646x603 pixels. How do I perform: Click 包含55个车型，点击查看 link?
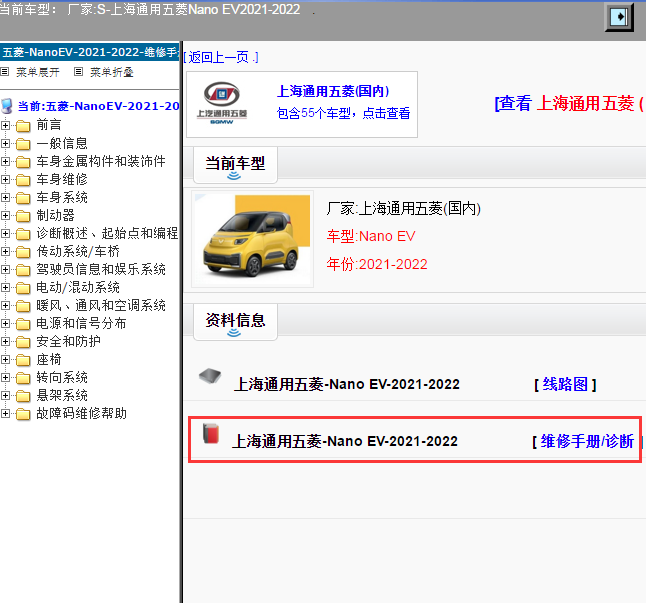point(343,113)
